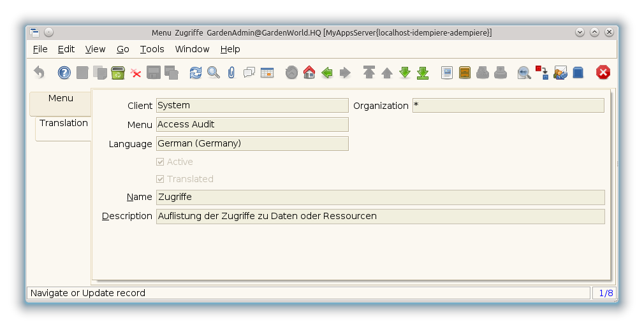
Task: Click into the Description text field
Action: click(x=379, y=217)
